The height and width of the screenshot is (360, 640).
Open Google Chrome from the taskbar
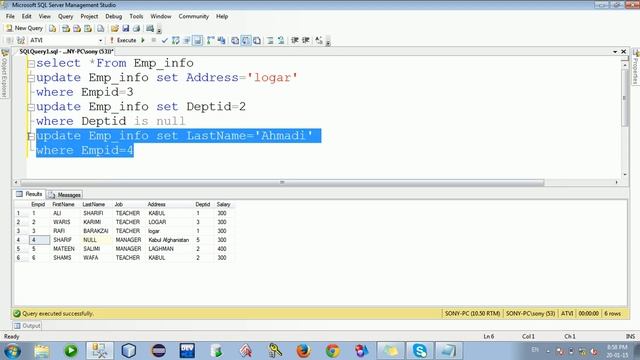tap(332, 351)
